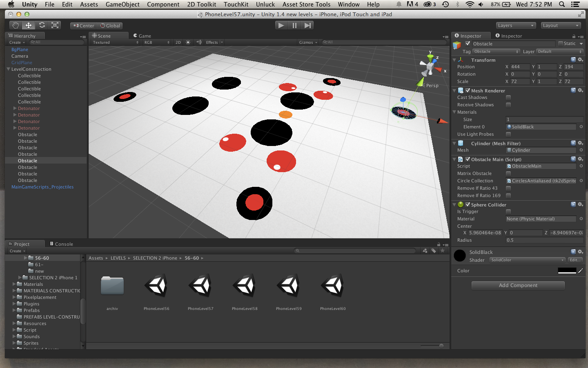Switch to the Console tab

(62, 244)
